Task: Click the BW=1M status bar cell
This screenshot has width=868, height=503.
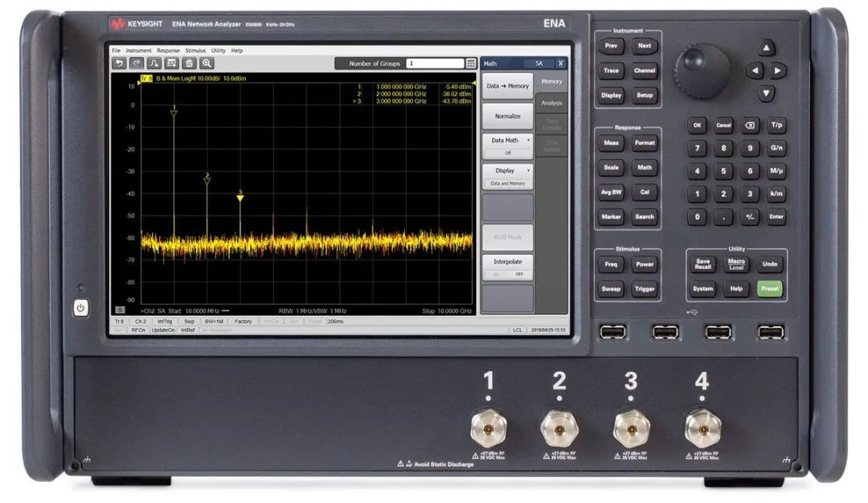Action: [x=214, y=321]
